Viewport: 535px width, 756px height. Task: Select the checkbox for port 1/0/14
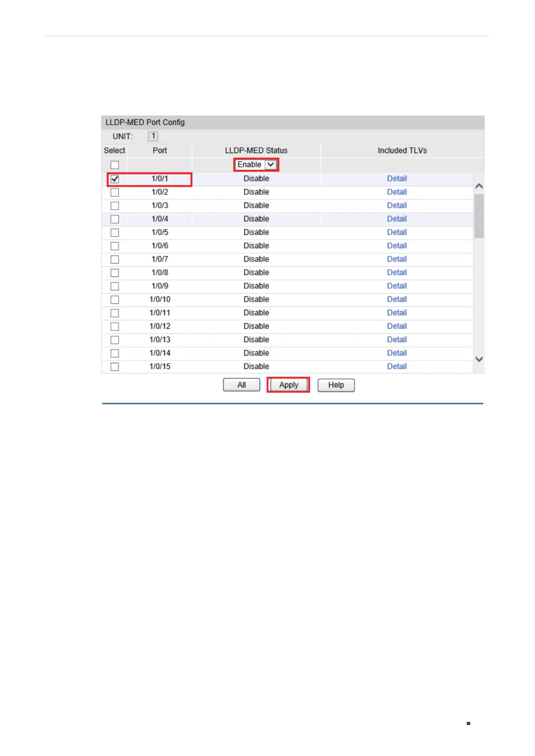point(115,353)
